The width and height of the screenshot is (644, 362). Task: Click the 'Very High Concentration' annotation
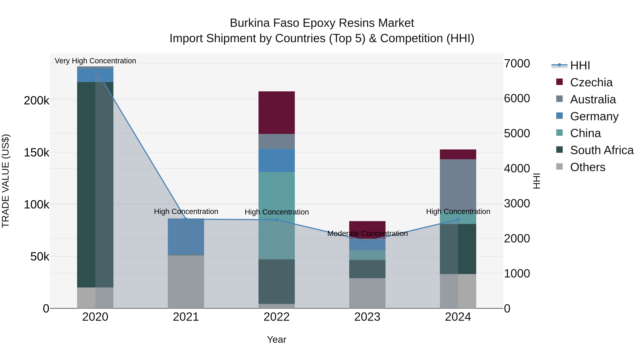(95, 61)
